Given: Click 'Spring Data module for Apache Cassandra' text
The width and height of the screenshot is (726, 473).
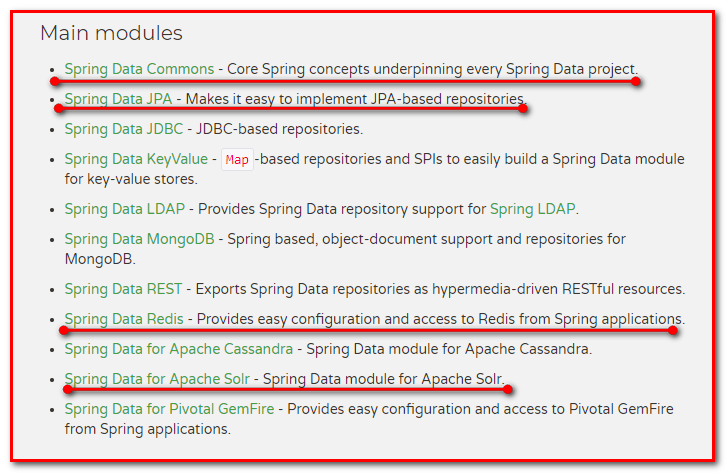Looking at the screenshot, I should click(x=450, y=349).
